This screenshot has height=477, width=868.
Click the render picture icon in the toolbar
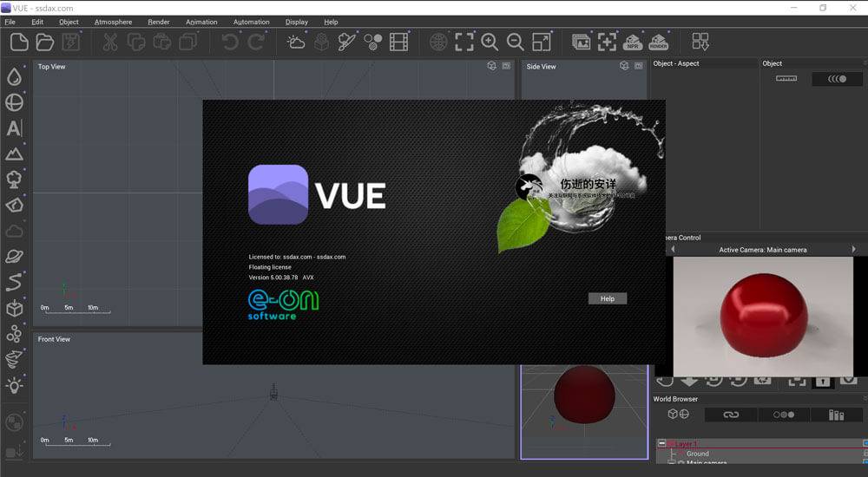coord(581,42)
